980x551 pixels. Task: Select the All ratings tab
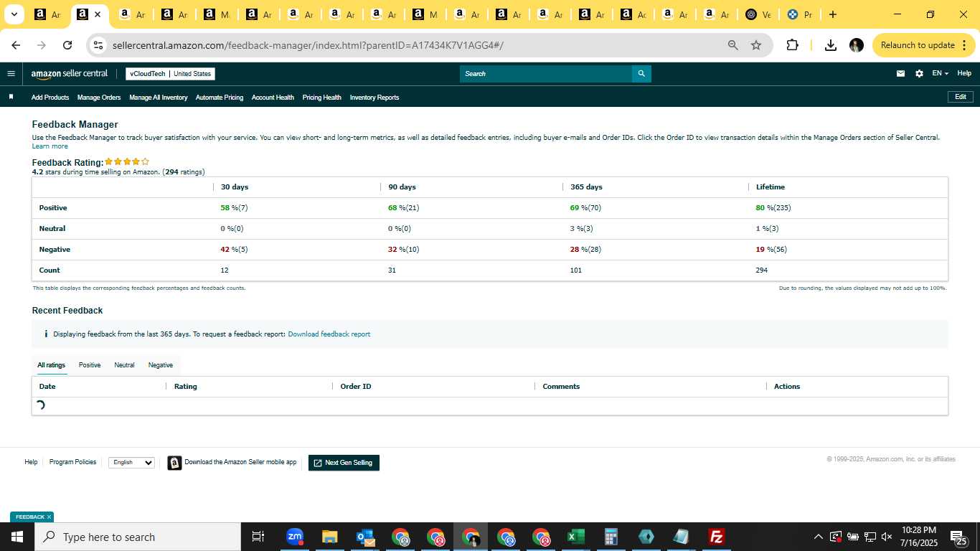52,365
